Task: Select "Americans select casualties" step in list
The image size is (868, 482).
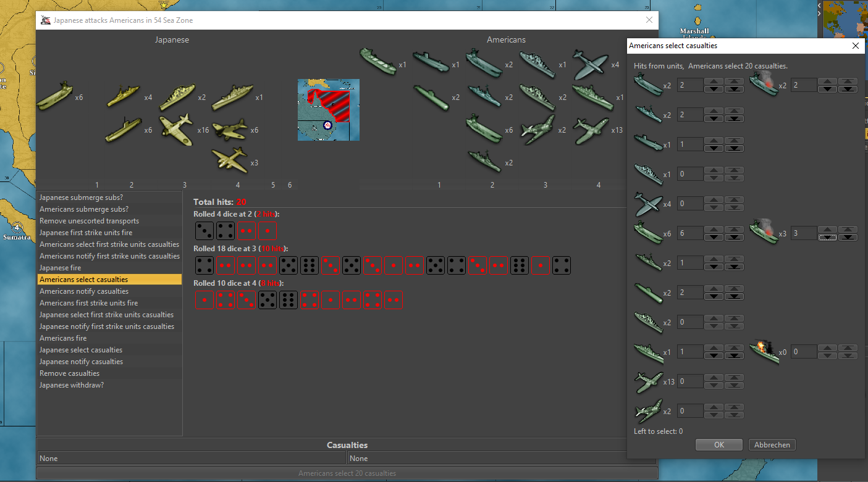Action: pyautogui.click(x=84, y=280)
